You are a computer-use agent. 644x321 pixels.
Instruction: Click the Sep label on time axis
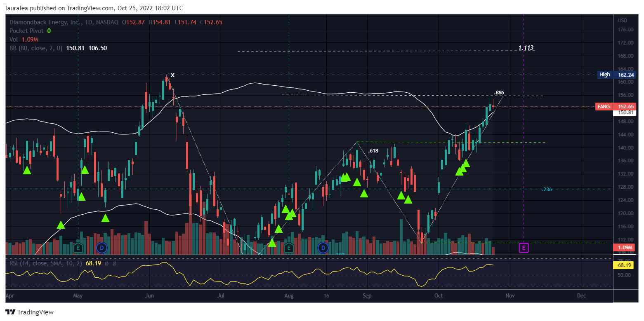[367, 296]
